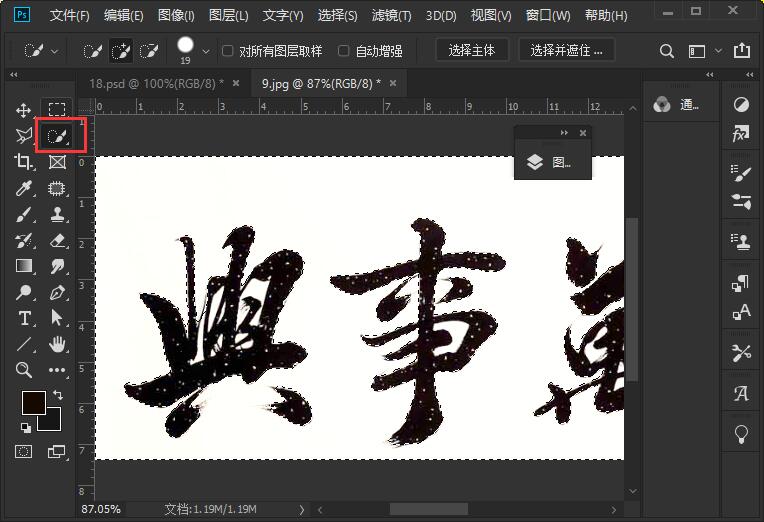The width and height of the screenshot is (764, 522).
Task: Select the Horizontal Type tool
Action: [x=23, y=318]
